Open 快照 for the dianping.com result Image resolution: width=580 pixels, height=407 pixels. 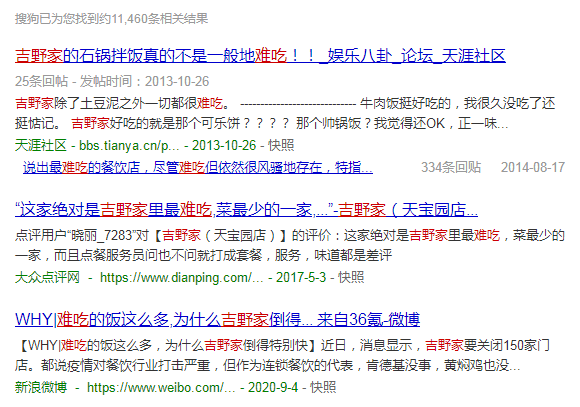pyautogui.click(x=351, y=277)
